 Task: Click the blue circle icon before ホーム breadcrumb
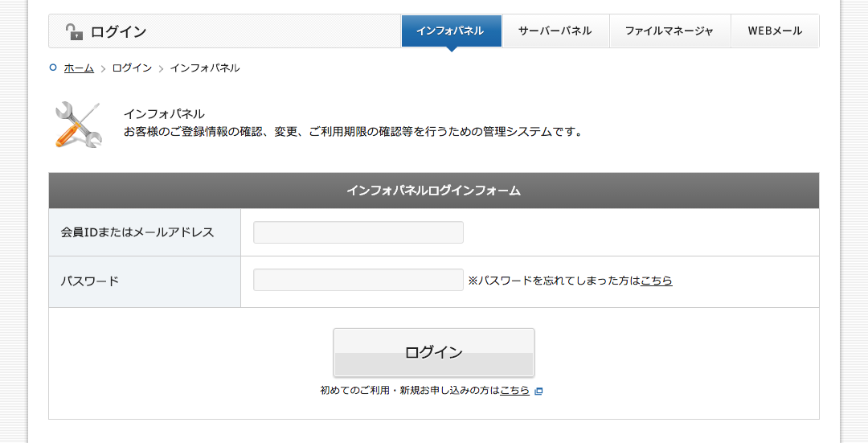point(53,68)
